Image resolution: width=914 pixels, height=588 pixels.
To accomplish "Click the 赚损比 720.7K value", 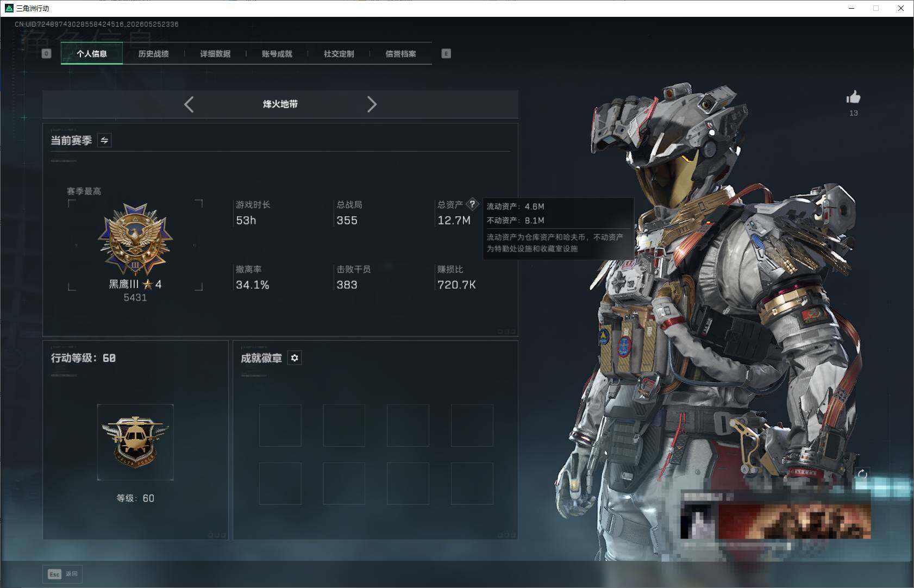I will coord(457,285).
